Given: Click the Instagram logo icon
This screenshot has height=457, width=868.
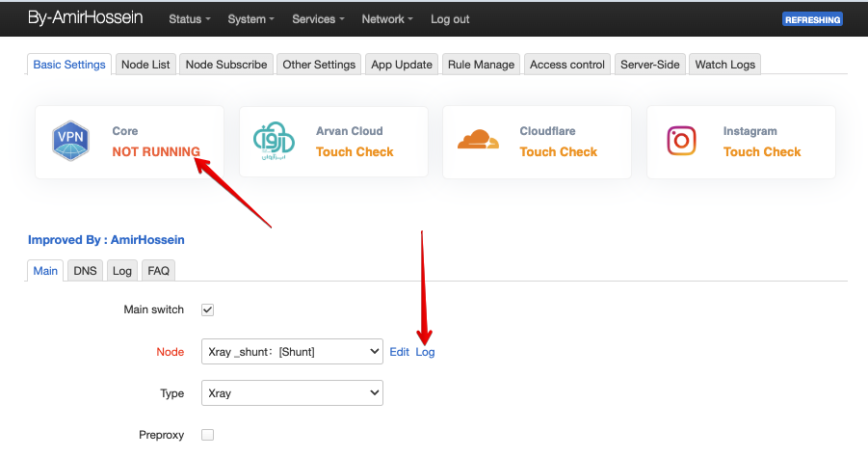Looking at the screenshot, I should pyautogui.click(x=682, y=142).
